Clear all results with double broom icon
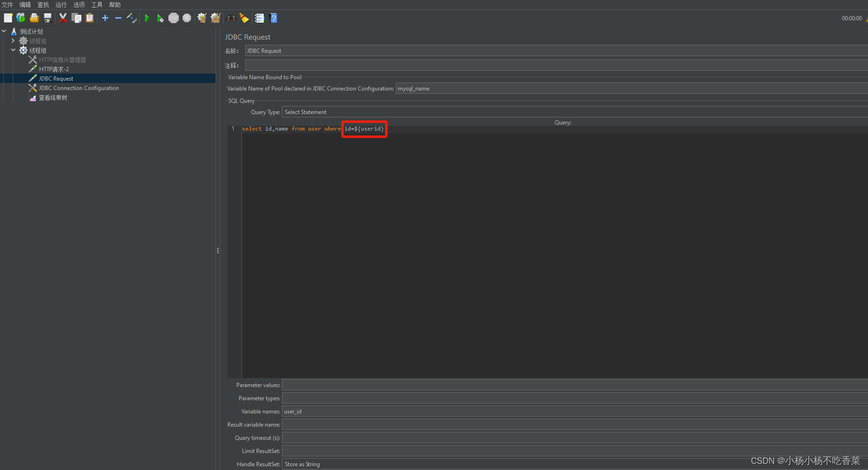 [x=216, y=18]
